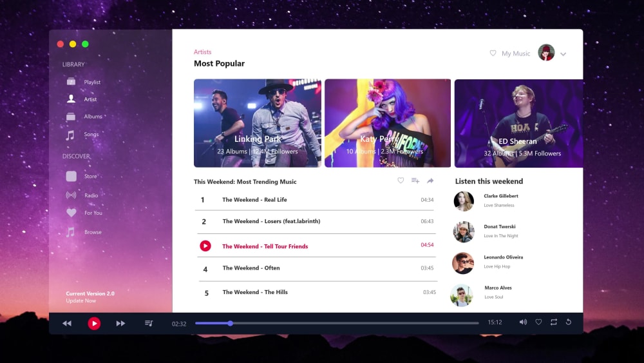Click the replay circular arrow icon

[569, 322]
